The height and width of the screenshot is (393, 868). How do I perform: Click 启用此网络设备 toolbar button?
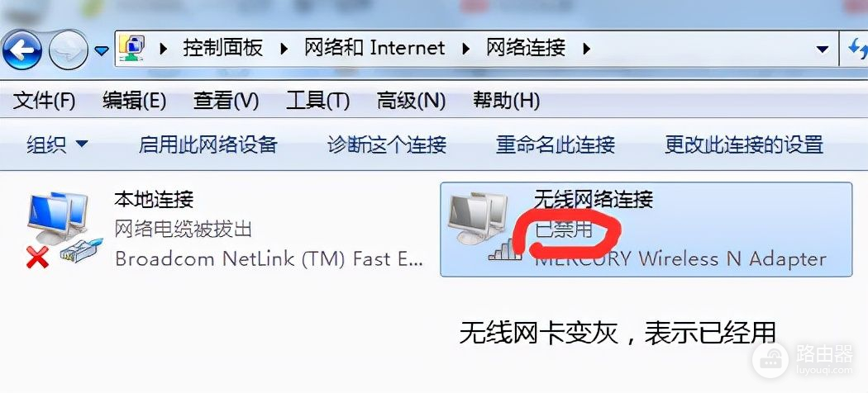coord(207,144)
